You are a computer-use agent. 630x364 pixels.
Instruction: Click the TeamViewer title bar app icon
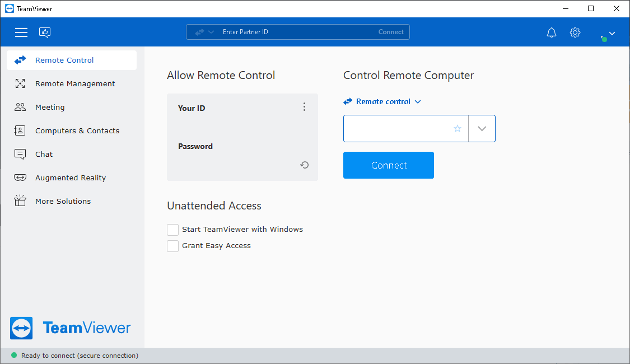click(x=10, y=8)
